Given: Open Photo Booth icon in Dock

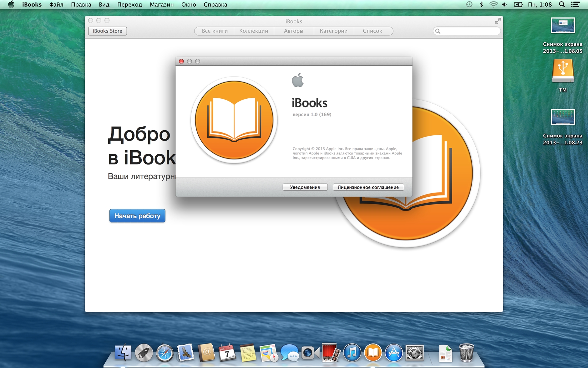Looking at the screenshot, I should [331, 353].
